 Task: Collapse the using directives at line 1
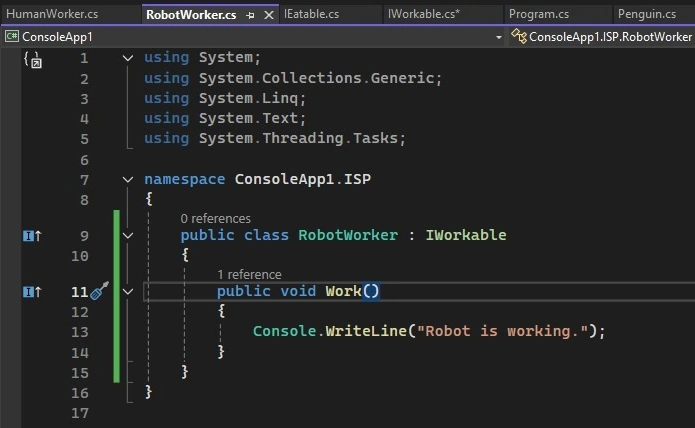(x=128, y=58)
